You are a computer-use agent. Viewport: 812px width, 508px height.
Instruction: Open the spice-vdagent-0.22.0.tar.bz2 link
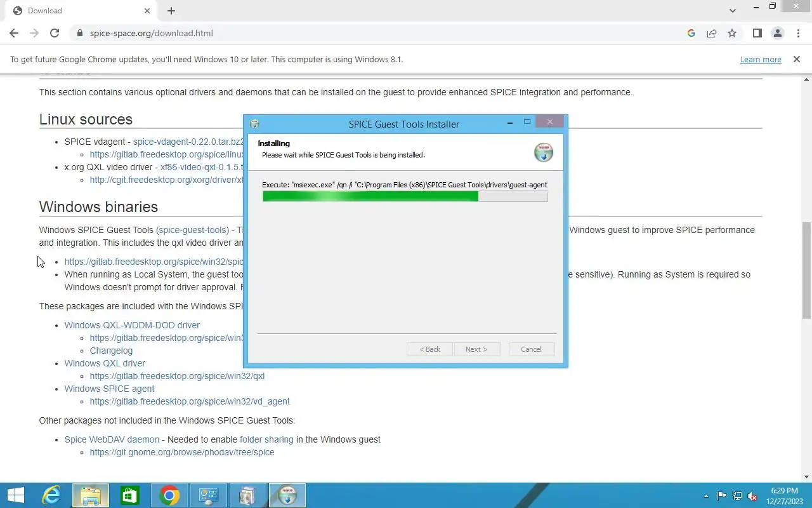coord(188,142)
